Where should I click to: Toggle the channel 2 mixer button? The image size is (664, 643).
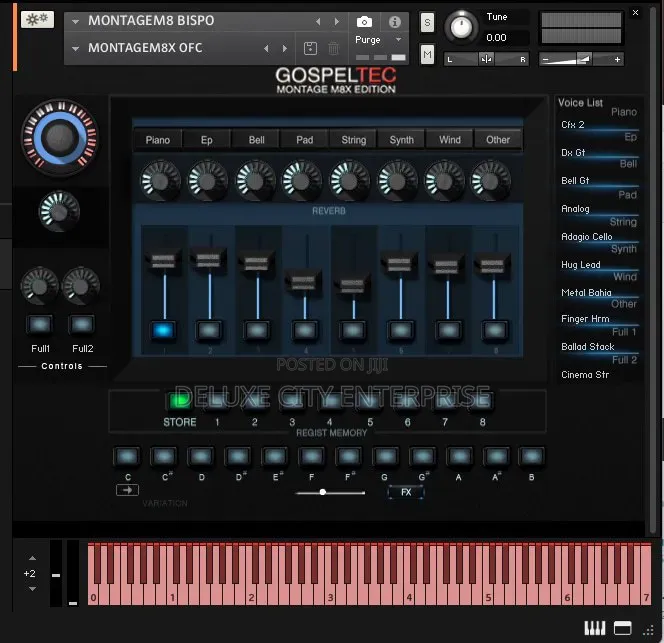point(209,330)
